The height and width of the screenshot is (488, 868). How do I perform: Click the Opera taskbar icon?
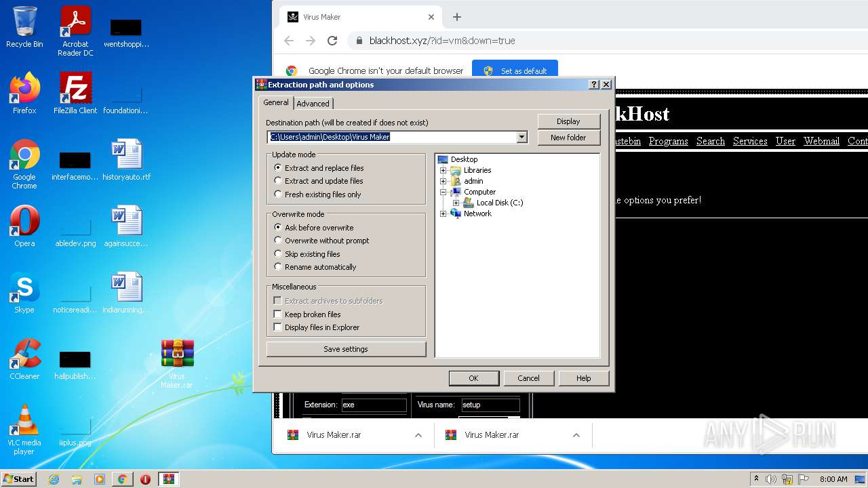coord(145,479)
